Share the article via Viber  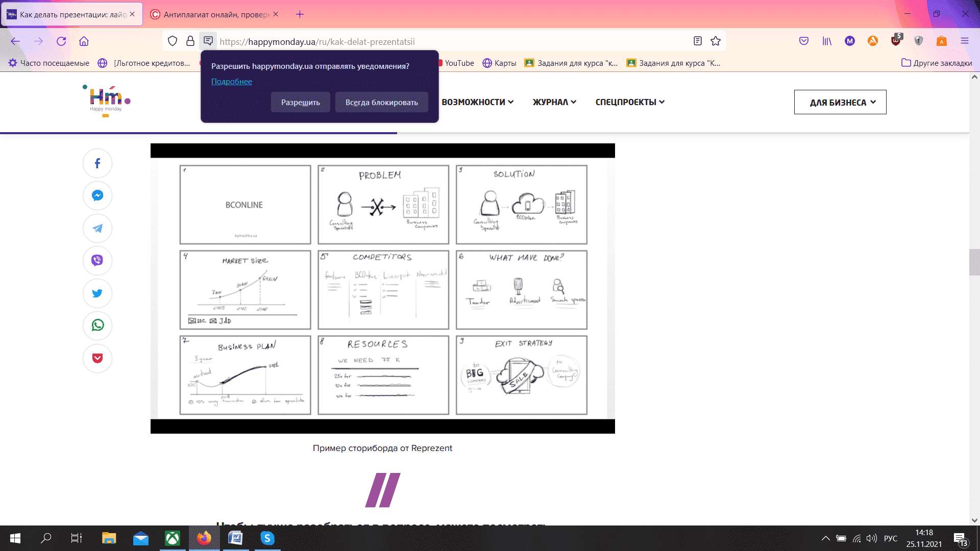click(x=97, y=260)
